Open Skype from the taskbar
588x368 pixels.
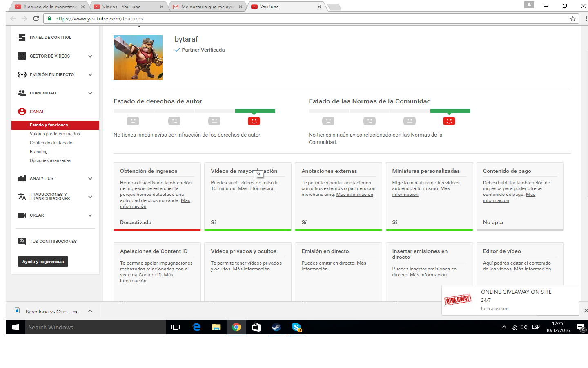tap(296, 327)
